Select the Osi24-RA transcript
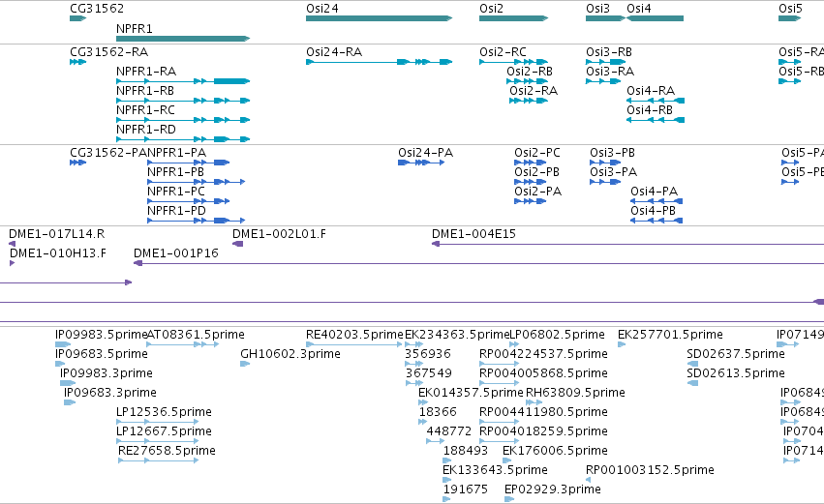This screenshot has width=824, height=504. click(334, 52)
